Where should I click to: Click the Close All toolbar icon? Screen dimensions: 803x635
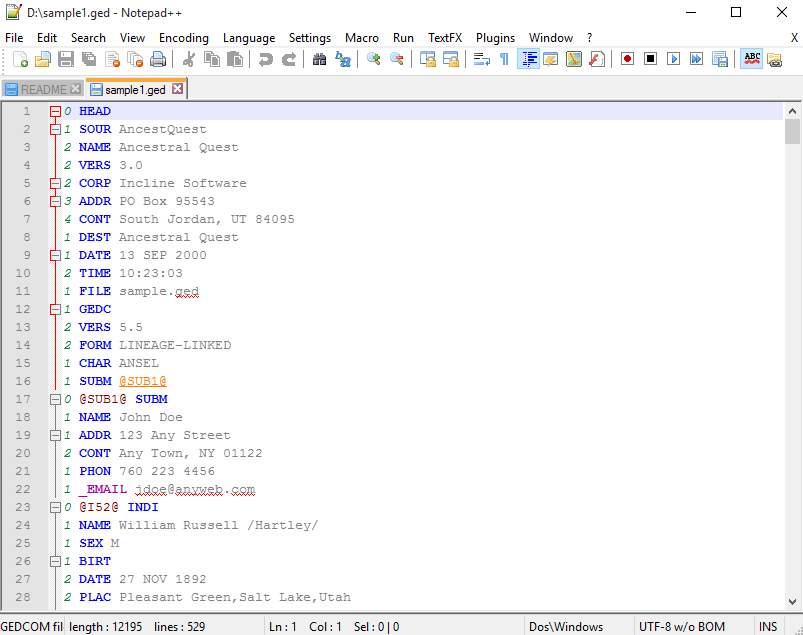click(x=135, y=59)
